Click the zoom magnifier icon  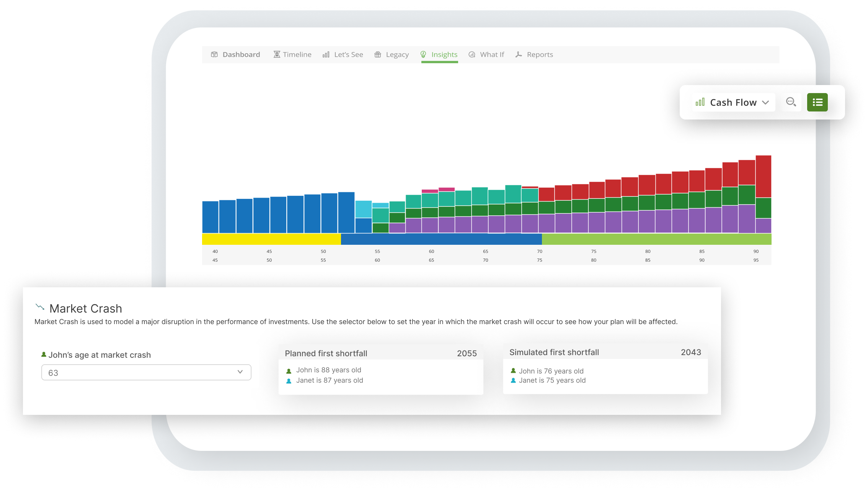click(x=791, y=102)
